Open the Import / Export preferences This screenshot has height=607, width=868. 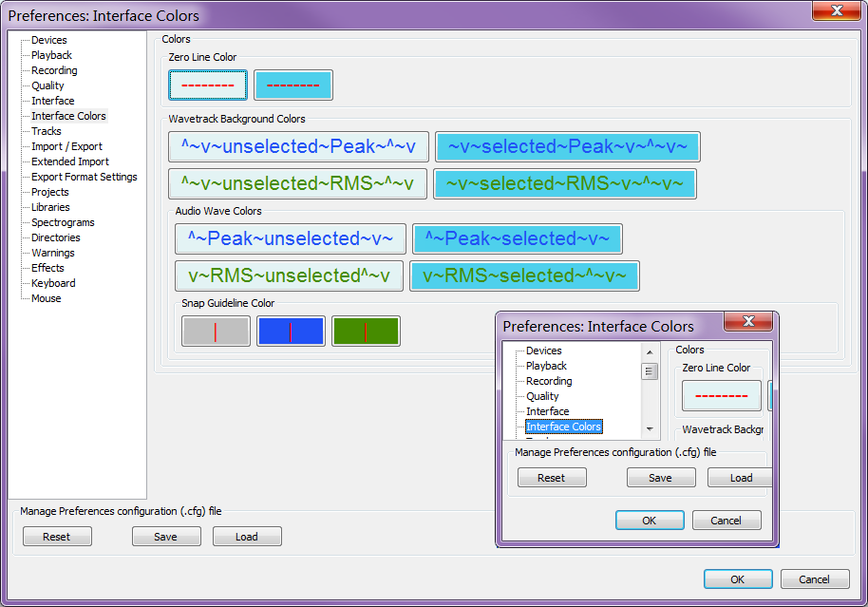(66, 146)
